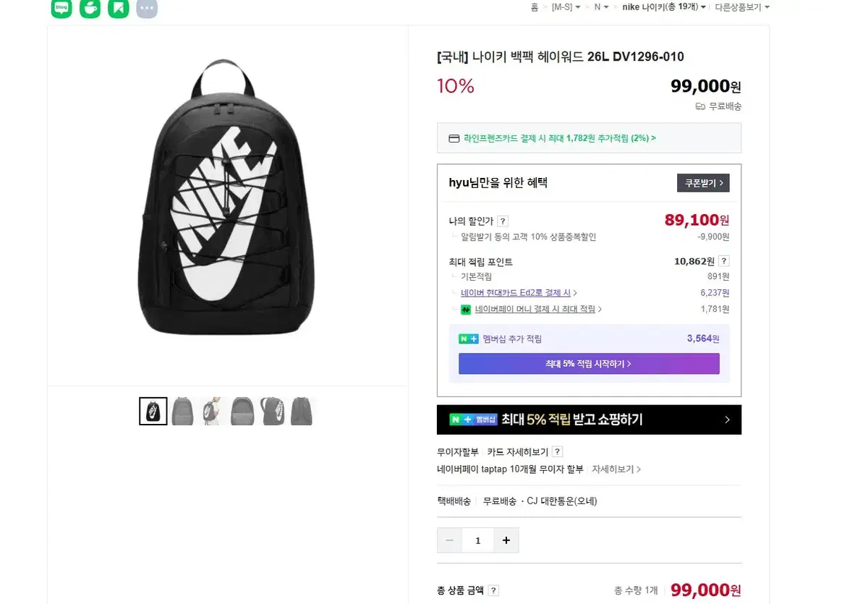868x604 pixels.
Task: Click the Naver Pay N+ membership icon
Action: click(x=467, y=338)
